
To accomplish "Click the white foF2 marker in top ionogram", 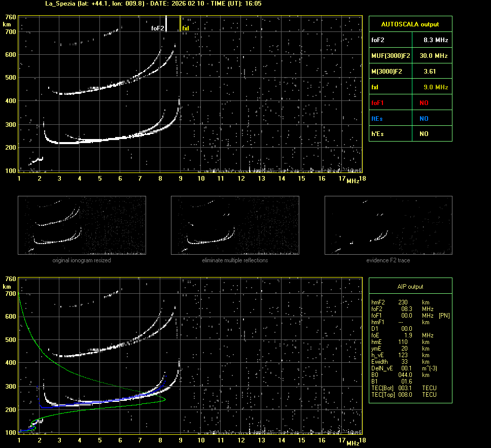I will pyautogui.click(x=166, y=24).
